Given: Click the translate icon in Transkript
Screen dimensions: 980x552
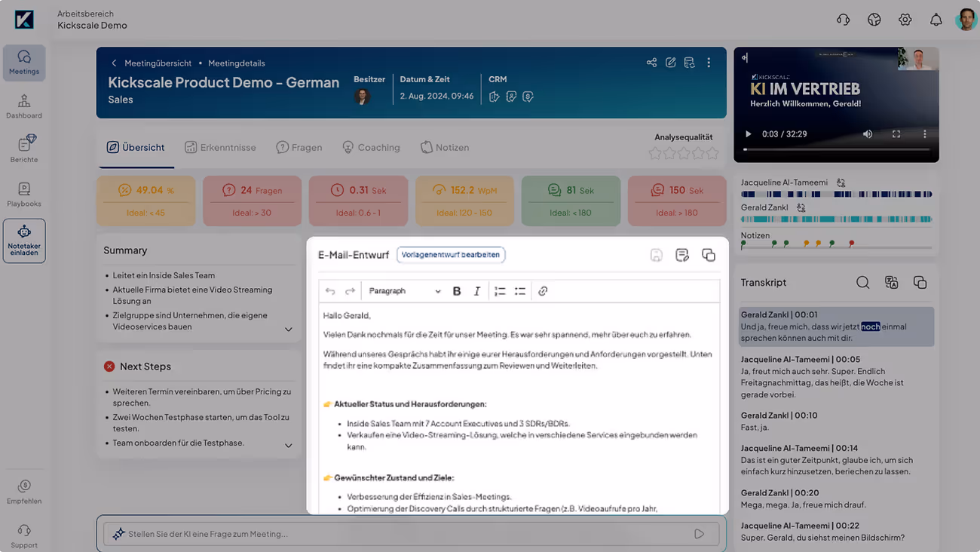Looking at the screenshot, I should [892, 282].
